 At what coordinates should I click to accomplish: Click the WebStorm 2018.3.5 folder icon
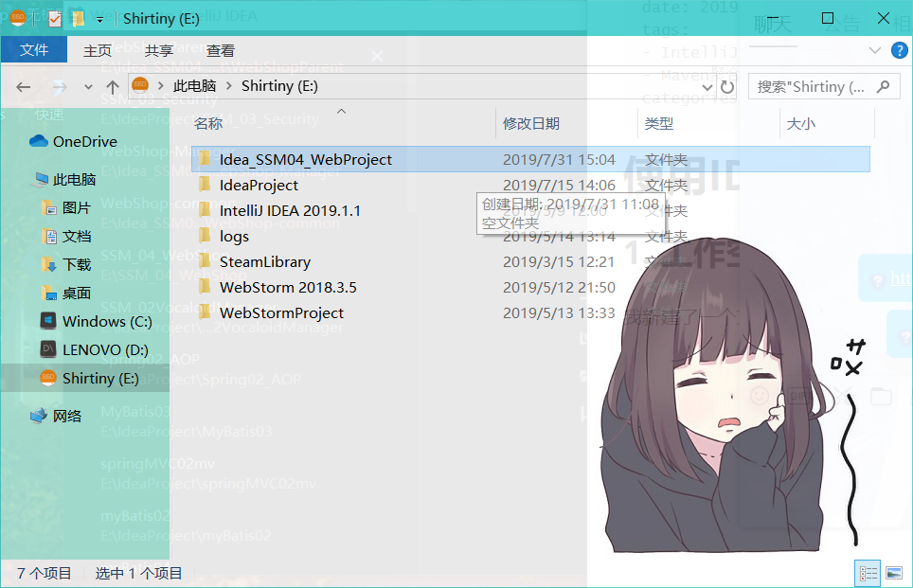(205, 287)
